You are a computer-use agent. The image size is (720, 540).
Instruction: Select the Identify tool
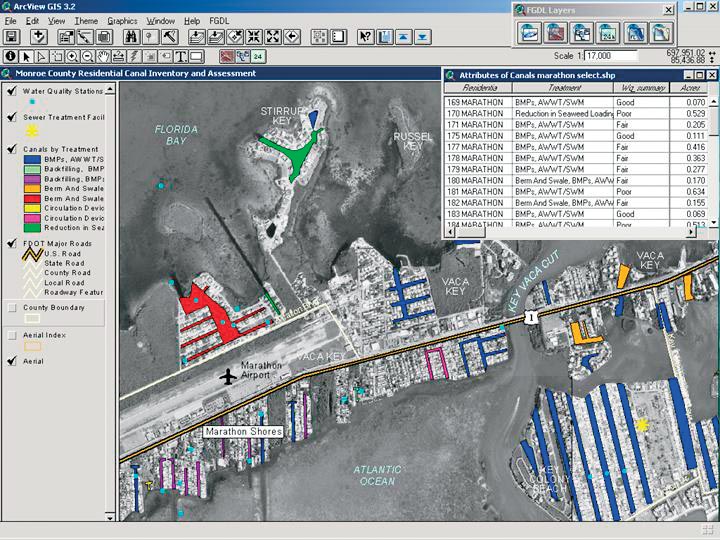pyautogui.click(x=11, y=56)
